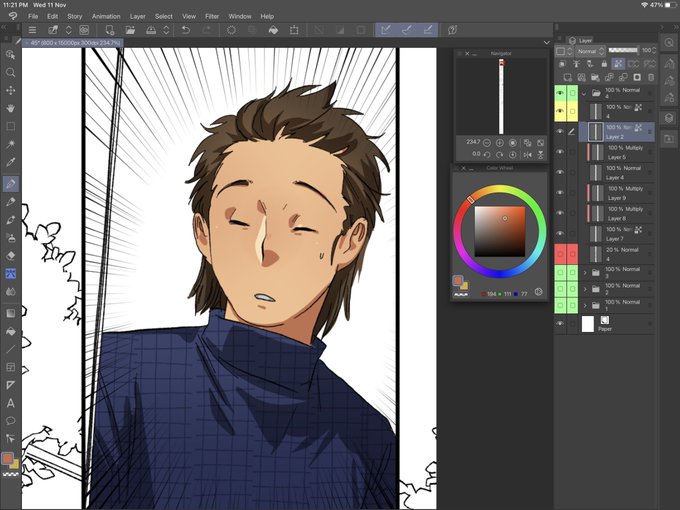Click the color wheel hue ring
Viewport: 680px width, 510px height.
click(x=500, y=232)
